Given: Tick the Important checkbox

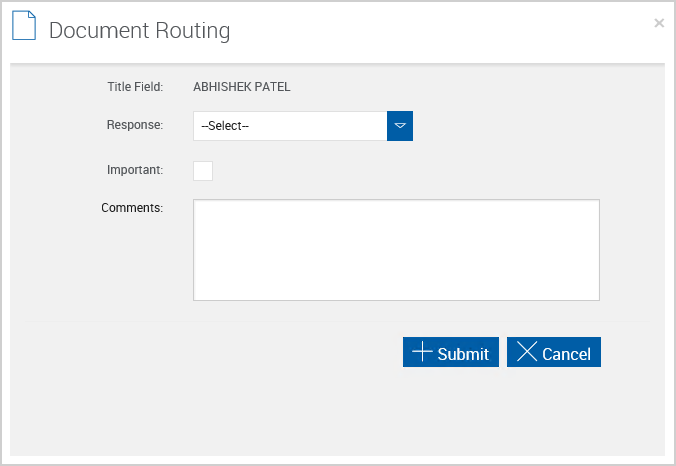Looking at the screenshot, I should click(x=203, y=171).
